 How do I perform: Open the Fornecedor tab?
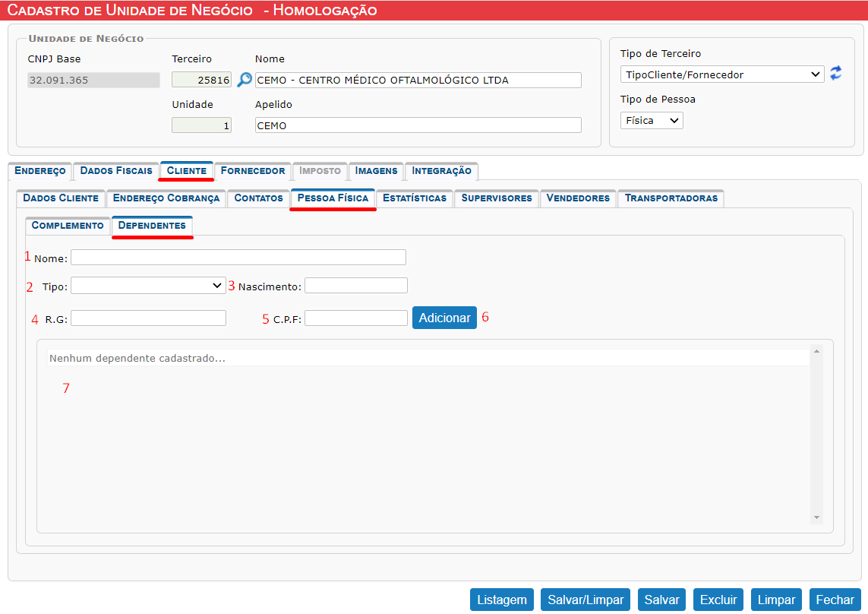253,171
